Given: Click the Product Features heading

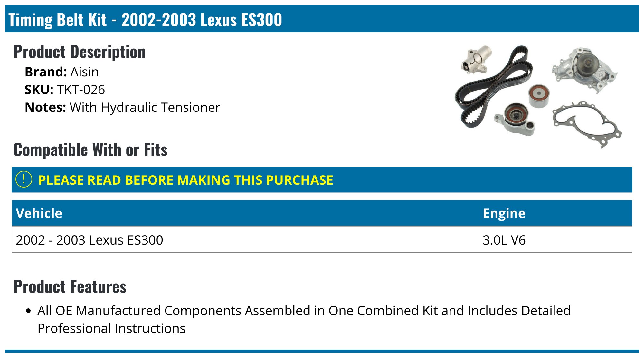Looking at the screenshot, I should (x=70, y=287).
